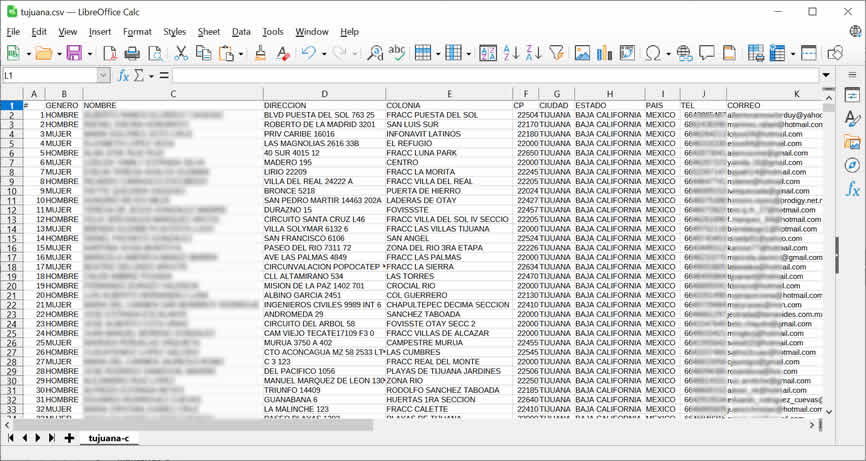Export directly as PDF icon
Screen dimensions: 866x461
click(x=109, y=53)
